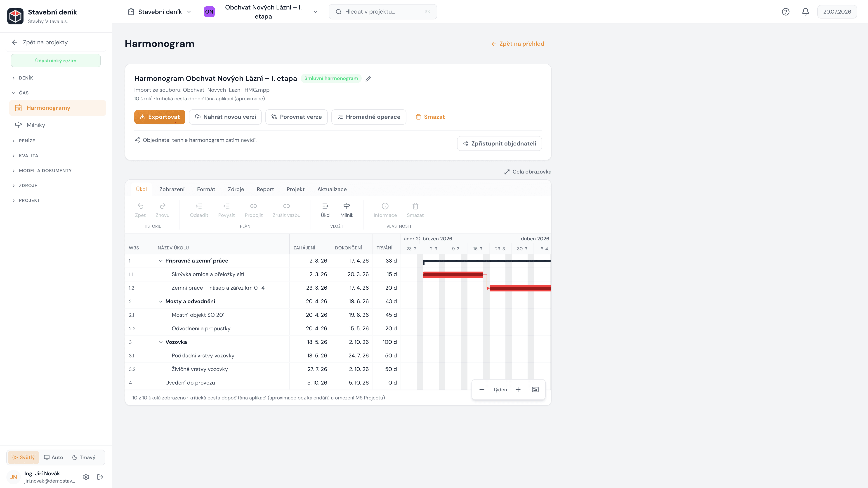The image size is (868, 488).
Task: Switch theme to Světlý
Action: (24, 457)
